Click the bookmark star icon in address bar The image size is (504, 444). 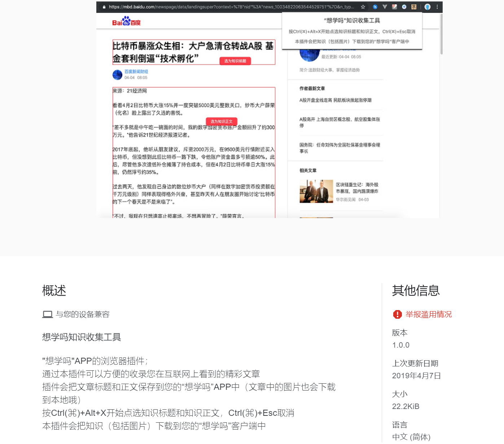[x=363, y=7]
